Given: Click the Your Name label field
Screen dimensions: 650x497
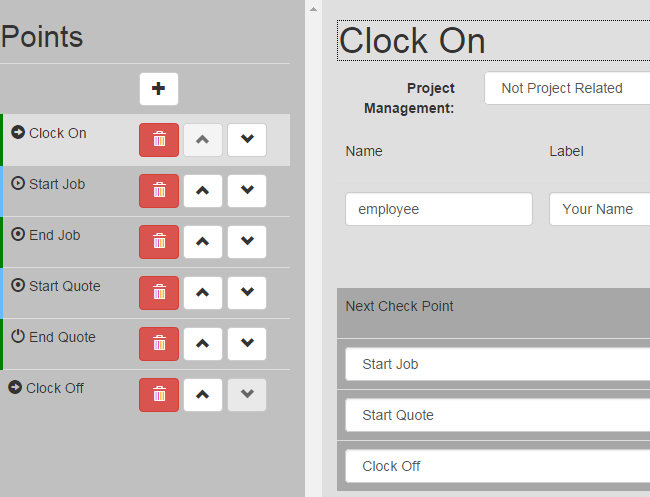Looking at the screenshot, I should click(x=599, y=209).
